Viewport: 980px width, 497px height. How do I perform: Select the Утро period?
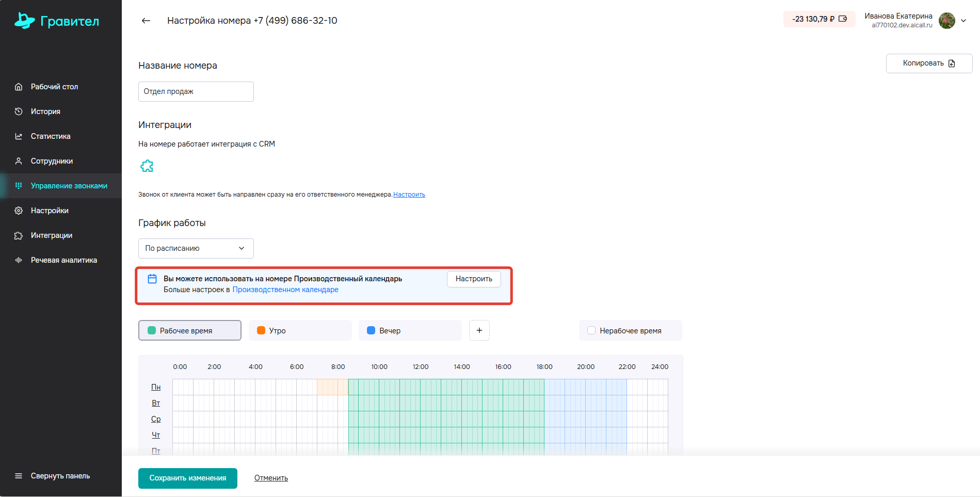click(x=300, y=331)
